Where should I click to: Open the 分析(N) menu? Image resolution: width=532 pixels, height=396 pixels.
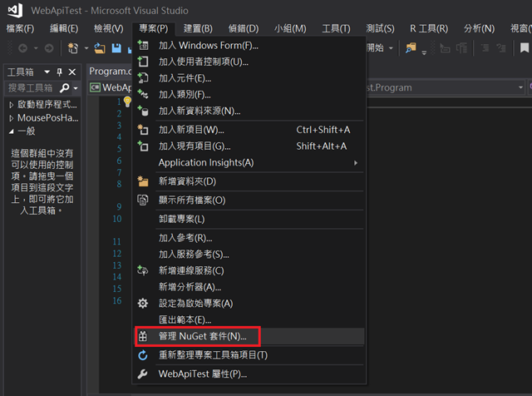coord(479,28)
